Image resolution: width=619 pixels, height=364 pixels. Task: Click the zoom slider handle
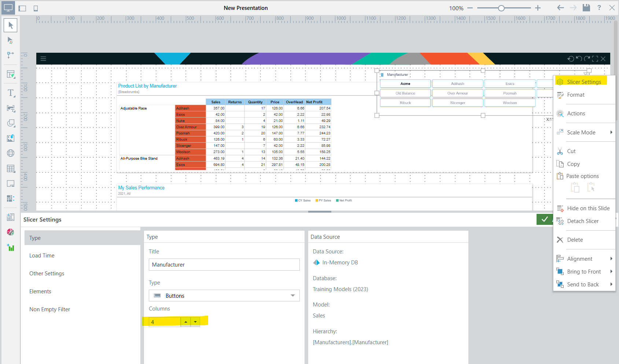pyautogui.click(x=501, y=8)
